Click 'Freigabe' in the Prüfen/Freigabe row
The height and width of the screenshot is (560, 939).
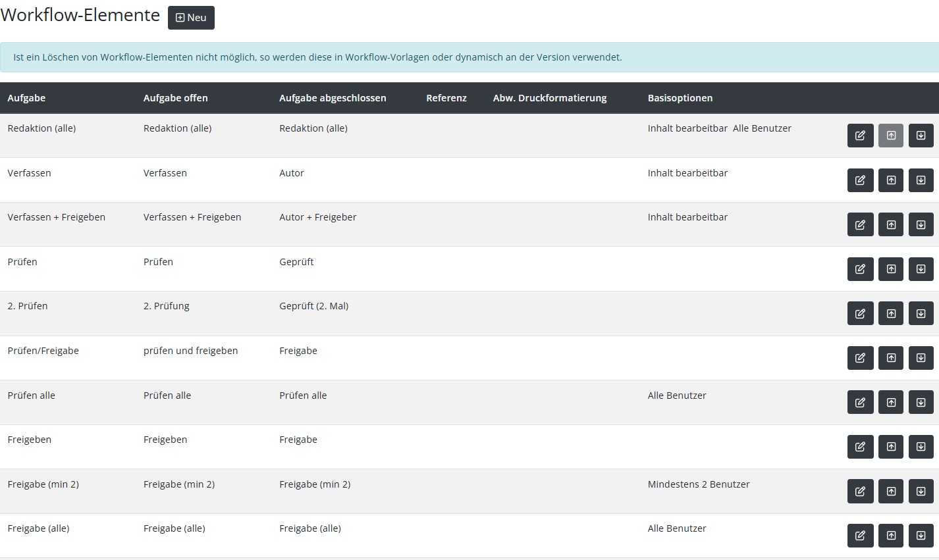(298, 351)
